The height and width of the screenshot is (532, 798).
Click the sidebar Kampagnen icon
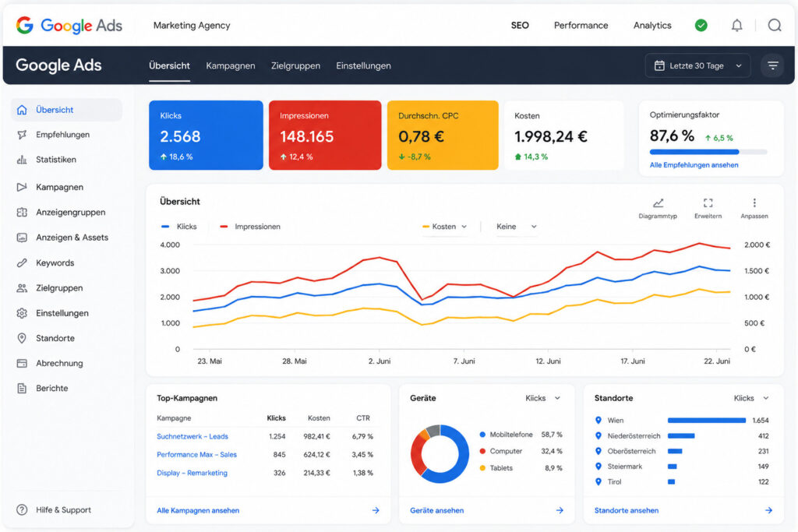pyautogui.click(x=22, y=187)
